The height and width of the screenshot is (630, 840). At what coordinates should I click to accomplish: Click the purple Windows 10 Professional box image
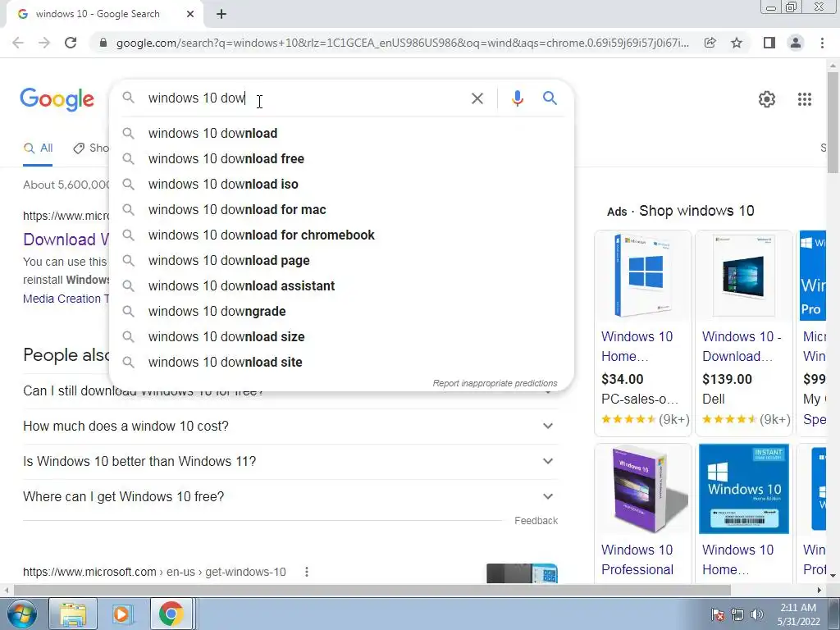click(643, 489)
